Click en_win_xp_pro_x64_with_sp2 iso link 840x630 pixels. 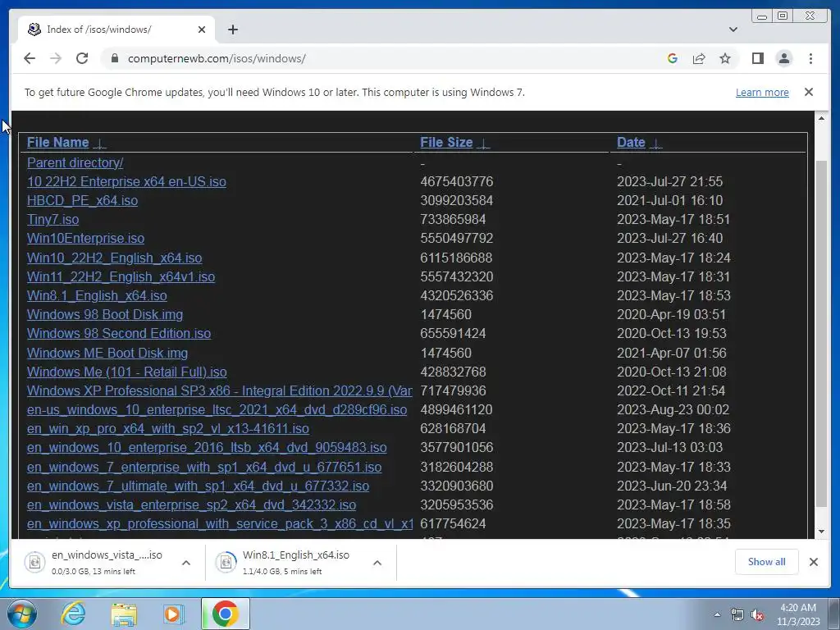pos(167,428)
